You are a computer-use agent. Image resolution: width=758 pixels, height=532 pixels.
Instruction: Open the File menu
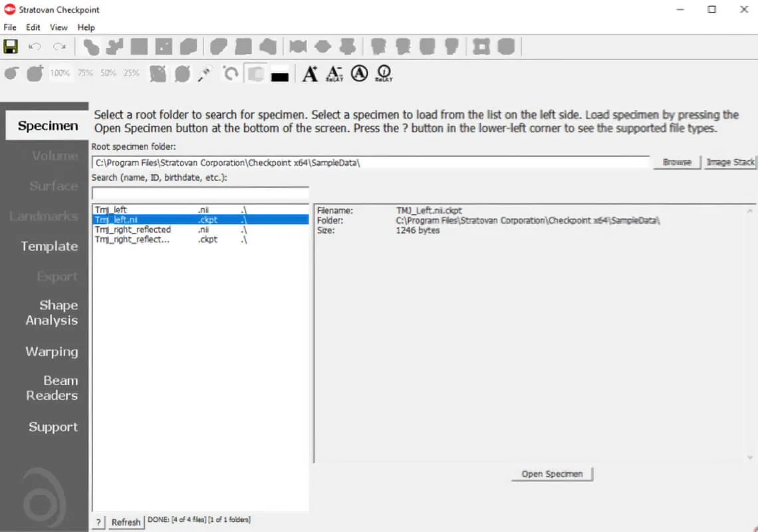coord(10,27)
